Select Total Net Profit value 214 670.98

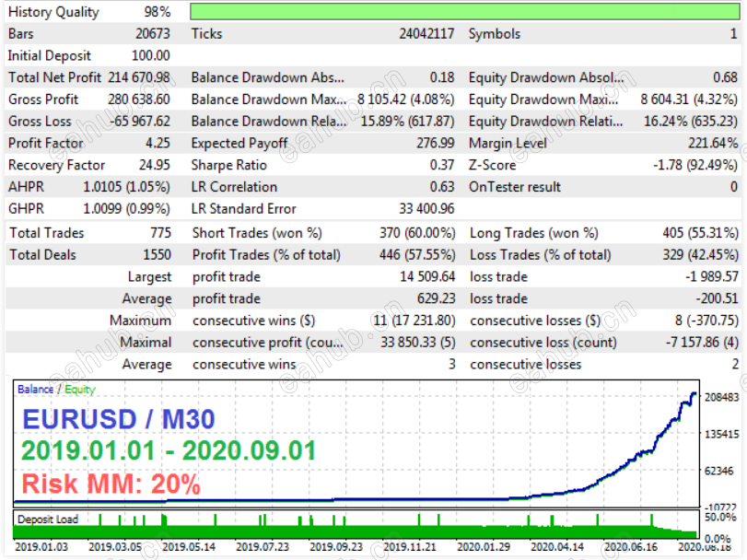139,77
